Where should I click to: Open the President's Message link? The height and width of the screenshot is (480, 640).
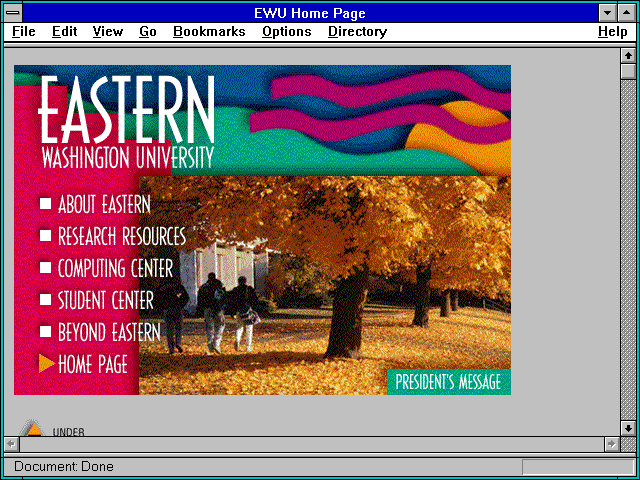(x=448, y=382)
